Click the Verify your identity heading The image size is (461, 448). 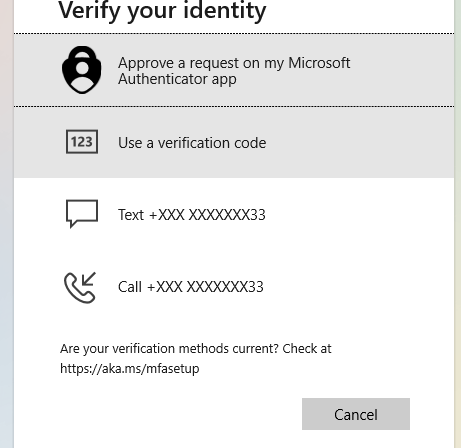(162, 11)
